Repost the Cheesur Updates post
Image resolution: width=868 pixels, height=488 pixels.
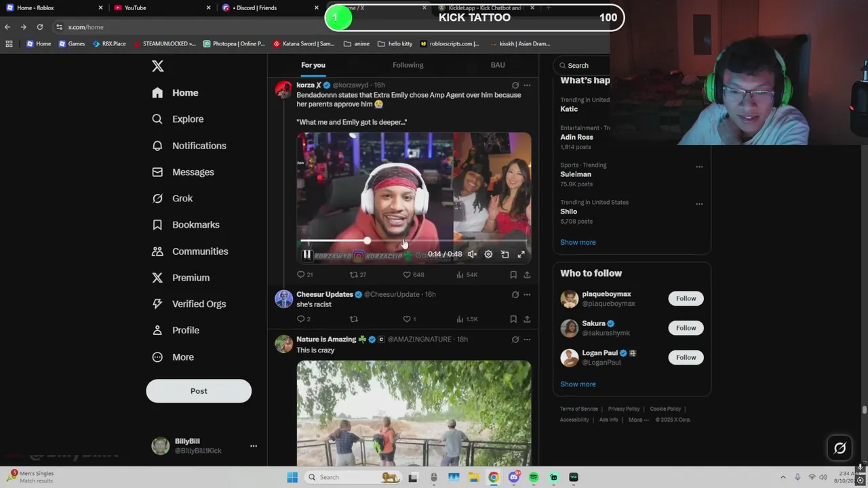tap(353, 319)
